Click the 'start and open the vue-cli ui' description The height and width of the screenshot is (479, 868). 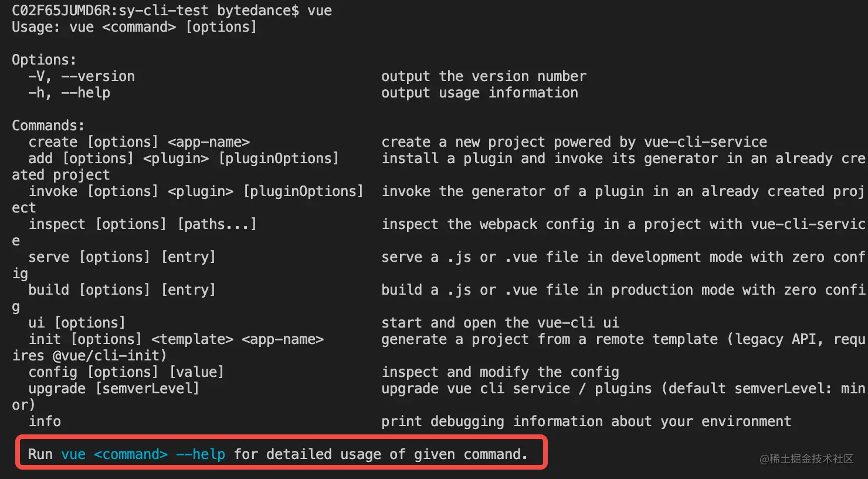(500, 323)
